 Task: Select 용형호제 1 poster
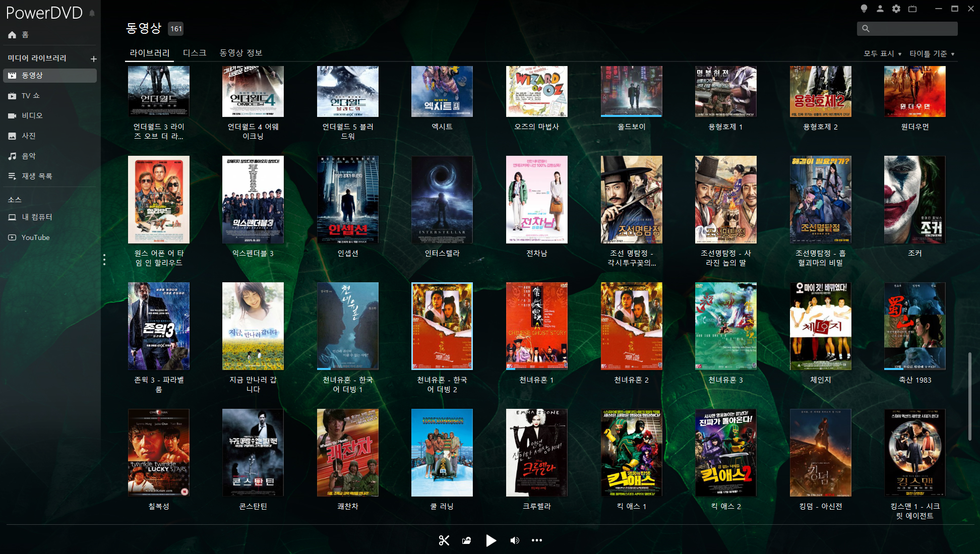click(726, 91)
